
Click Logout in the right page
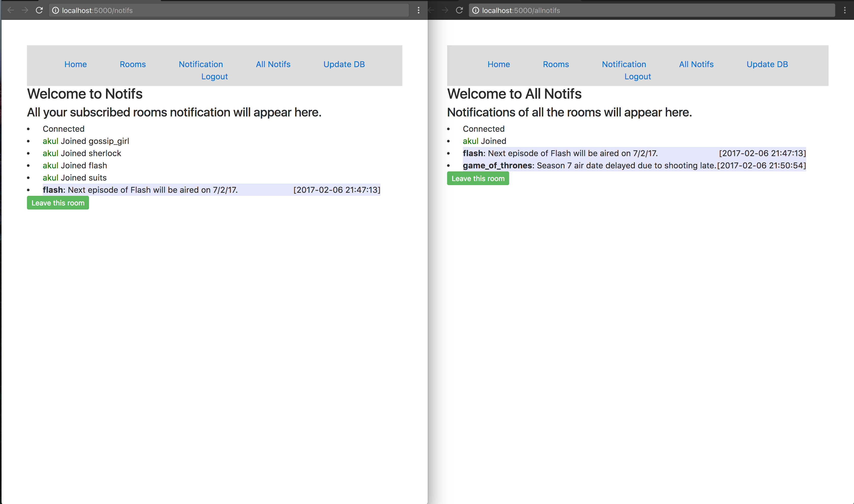pyautogui.click(x=637, y=77)
